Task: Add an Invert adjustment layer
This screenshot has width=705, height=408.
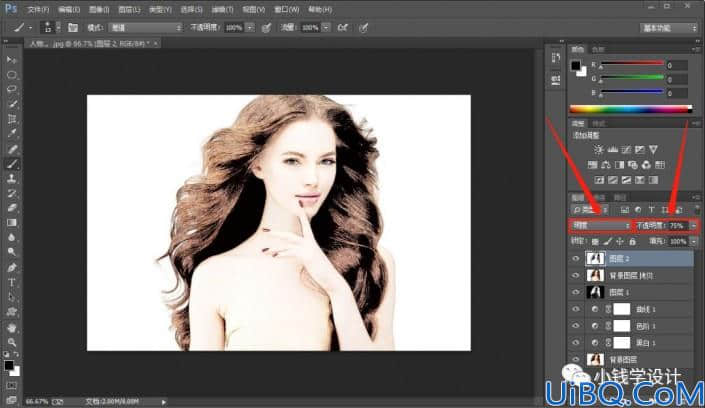Action: [x=599, y=180]
